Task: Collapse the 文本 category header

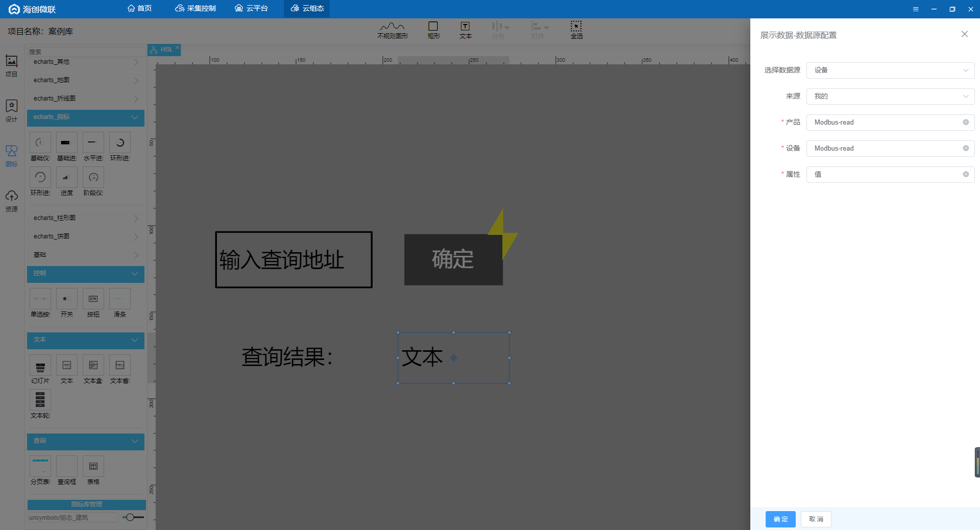Action: [x=86, y=340]
